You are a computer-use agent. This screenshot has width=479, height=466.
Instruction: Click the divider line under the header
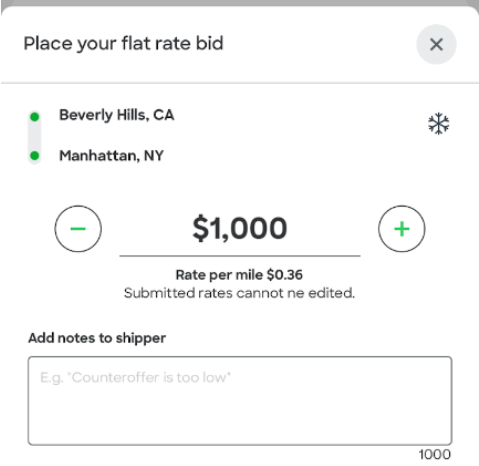tap(240, 83)
